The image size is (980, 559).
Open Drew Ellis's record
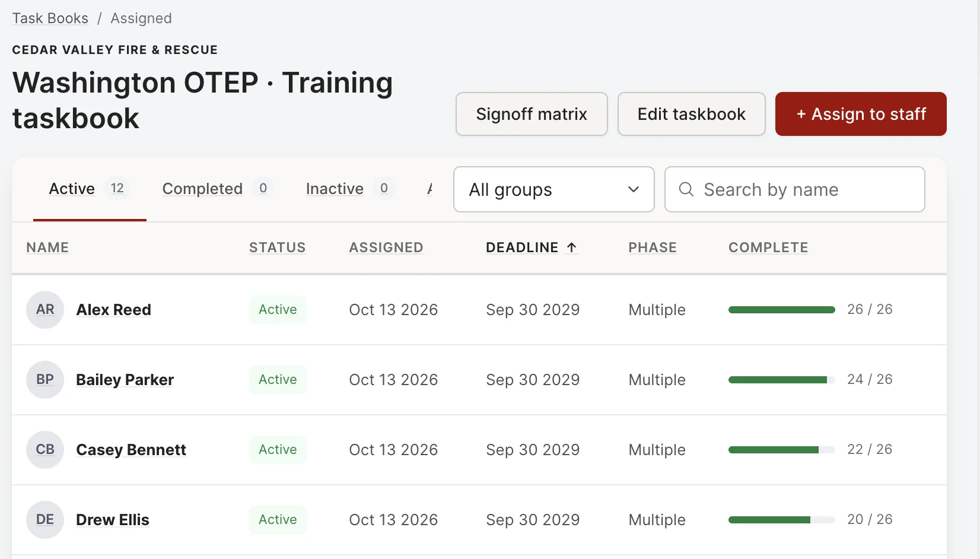(113, 520)
